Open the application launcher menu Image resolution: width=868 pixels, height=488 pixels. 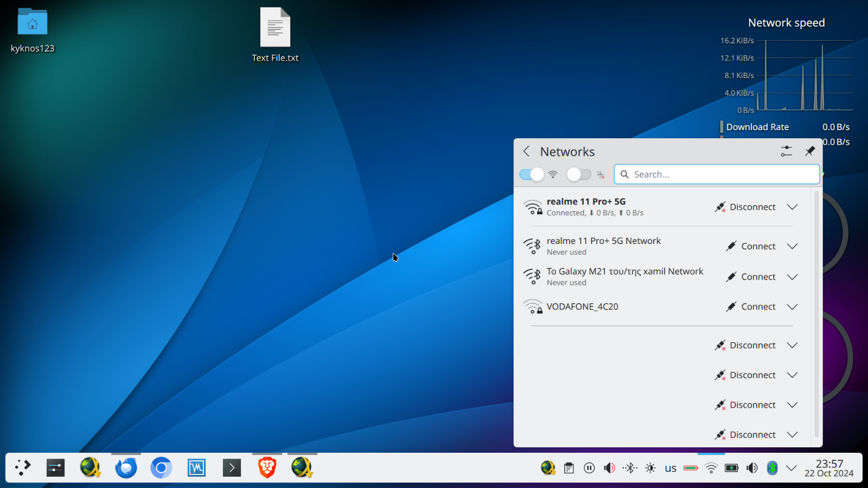pos(23,467)
